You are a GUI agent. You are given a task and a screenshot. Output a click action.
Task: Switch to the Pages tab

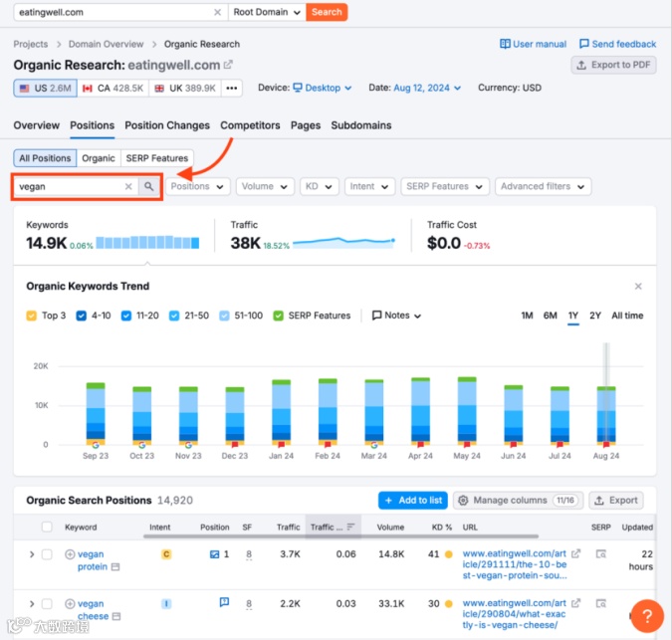tap(306, 125)
